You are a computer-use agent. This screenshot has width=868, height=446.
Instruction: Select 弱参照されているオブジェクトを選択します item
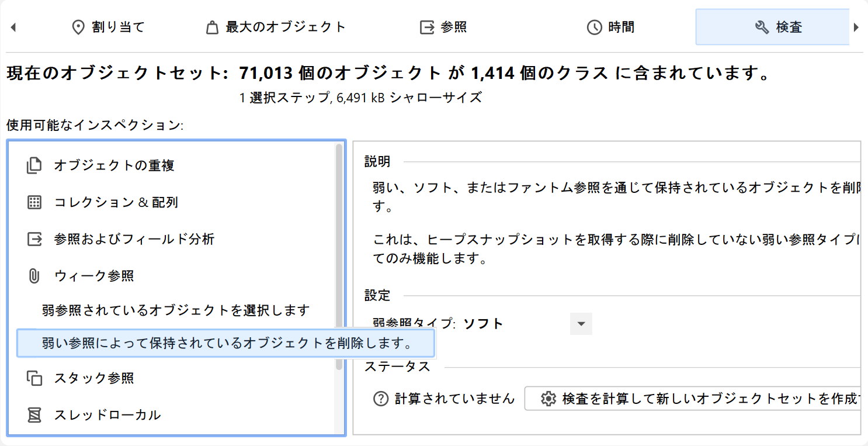tap(175, 310)
